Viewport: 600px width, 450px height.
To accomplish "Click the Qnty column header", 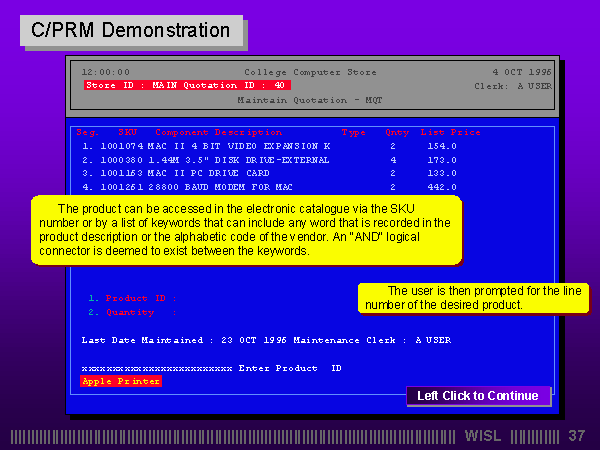I will click(396, 132).
